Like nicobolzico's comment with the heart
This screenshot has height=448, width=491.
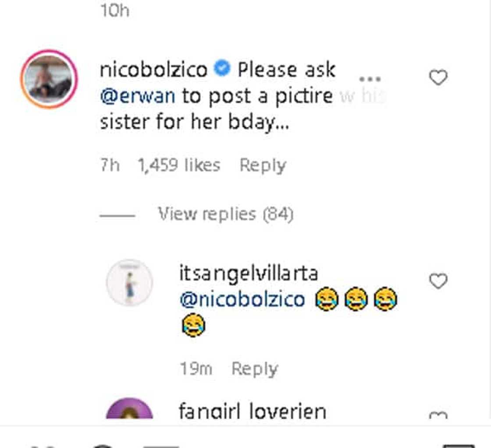(x=438, y=78)
